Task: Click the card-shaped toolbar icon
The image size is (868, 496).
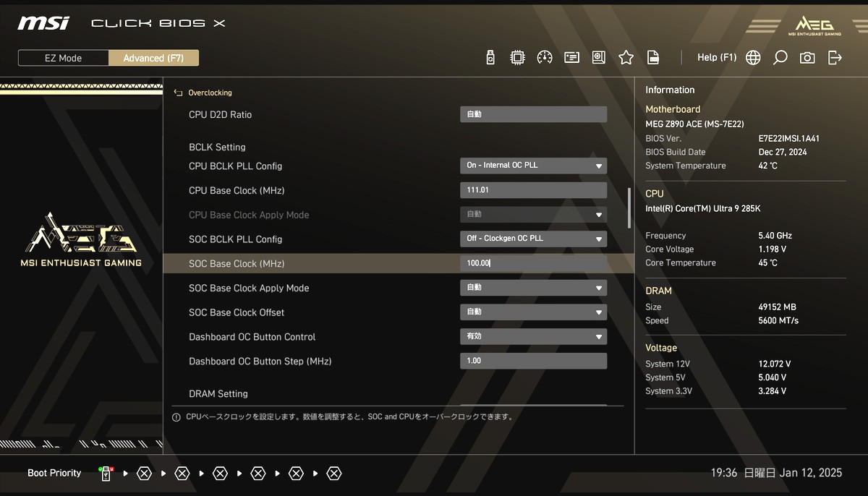Action: (x=571, y=58)
